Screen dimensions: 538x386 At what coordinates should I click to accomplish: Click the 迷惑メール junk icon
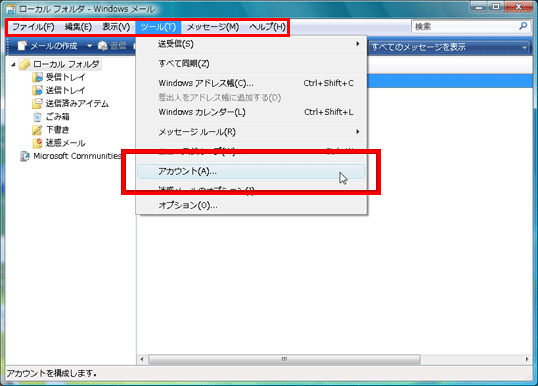37,143
